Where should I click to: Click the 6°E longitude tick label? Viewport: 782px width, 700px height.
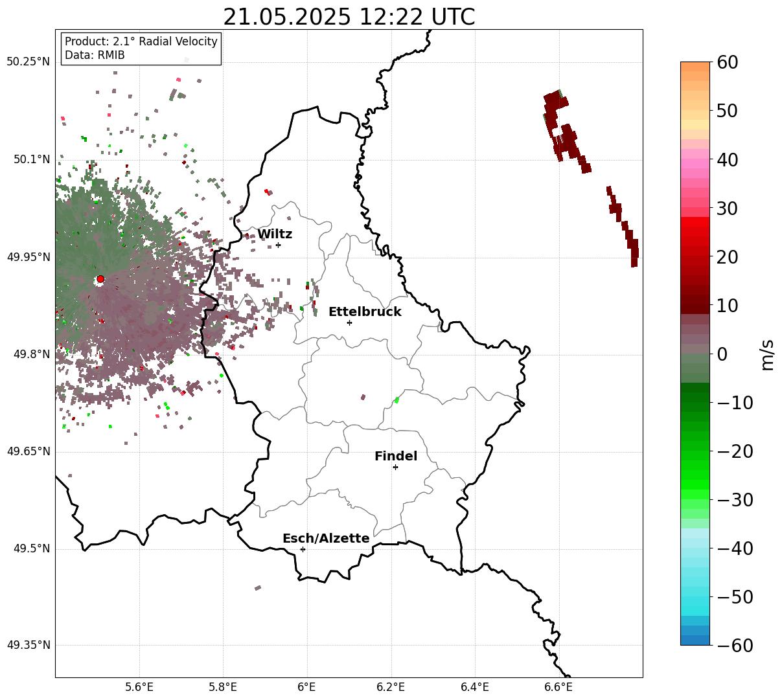click(x=307, y=687)
